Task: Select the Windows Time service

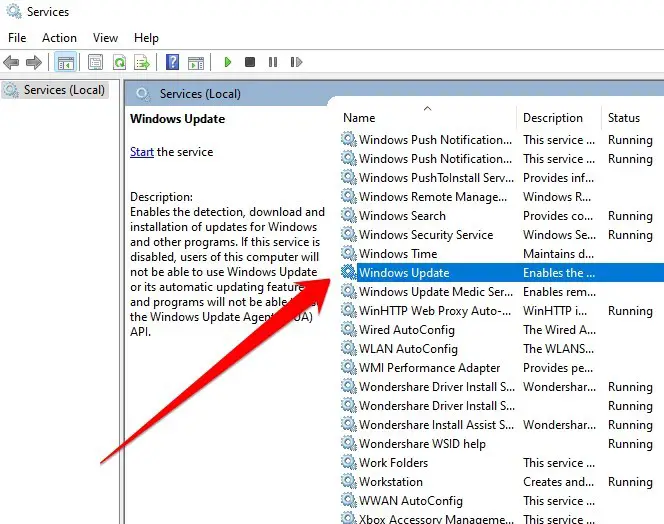Action: [x=502, y=254]
